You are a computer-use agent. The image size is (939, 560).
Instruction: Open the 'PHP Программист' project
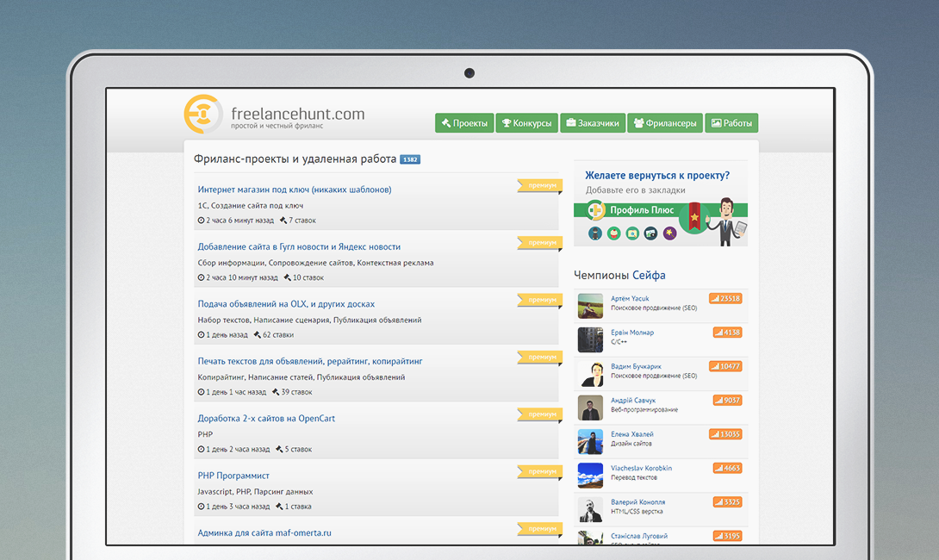click(x=233, y=476)
